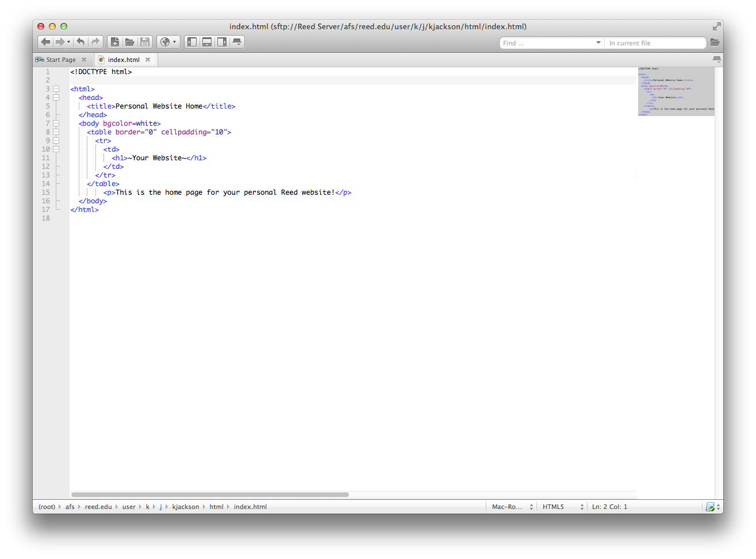
Task: Create a new file with the New File icon
Action: point(115,41)
